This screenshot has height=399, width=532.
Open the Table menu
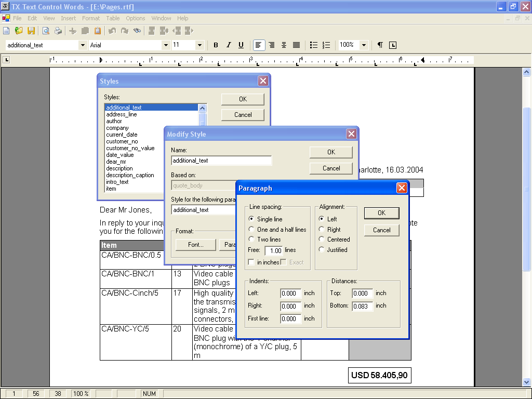[x=113, y=18]
